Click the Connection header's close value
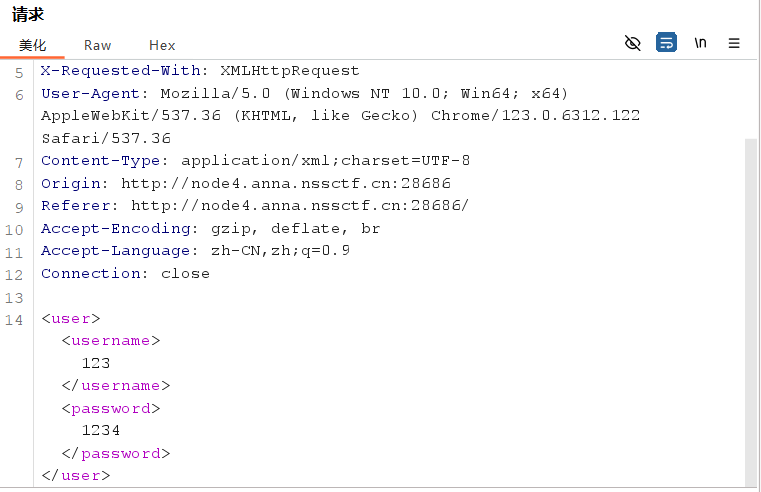 point(185,273)
